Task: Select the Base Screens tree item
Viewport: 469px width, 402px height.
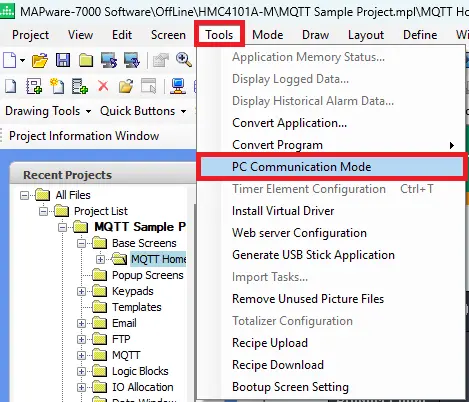Action: pos(144,243)
